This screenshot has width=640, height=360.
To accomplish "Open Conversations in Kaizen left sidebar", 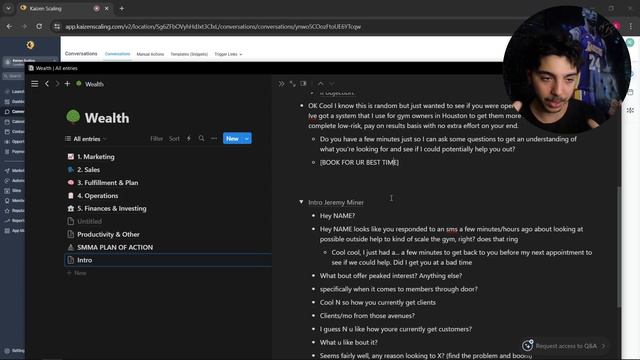I will click(x=15, y=111).
